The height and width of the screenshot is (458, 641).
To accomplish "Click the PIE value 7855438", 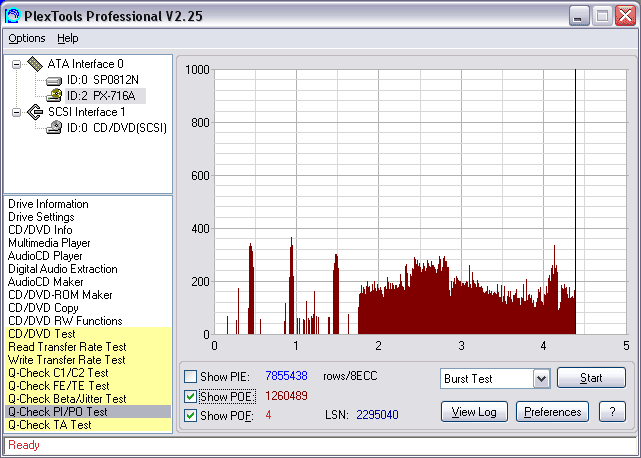I will pyautogui.click(x=286, y=376).
